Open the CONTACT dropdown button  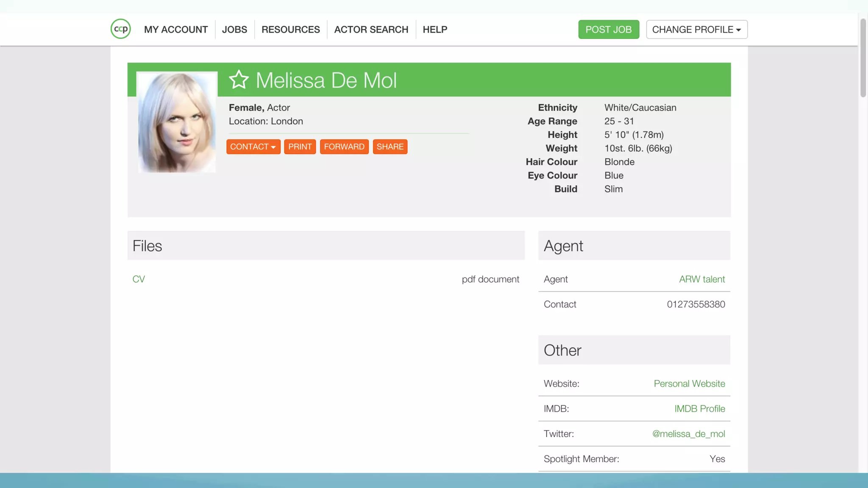253,147
